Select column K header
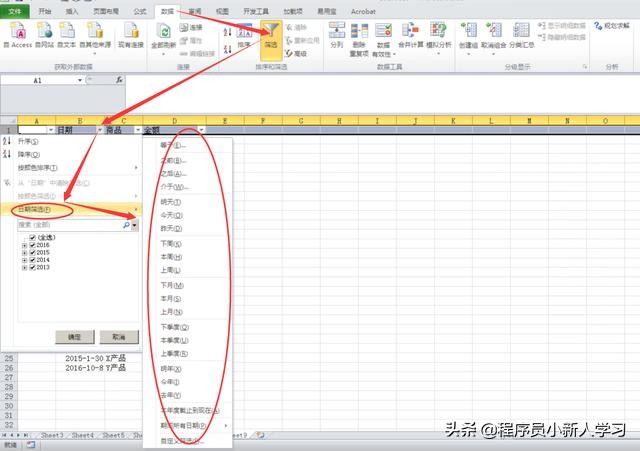The height and width of the screenshot is (451, 640). pos(453,120)
